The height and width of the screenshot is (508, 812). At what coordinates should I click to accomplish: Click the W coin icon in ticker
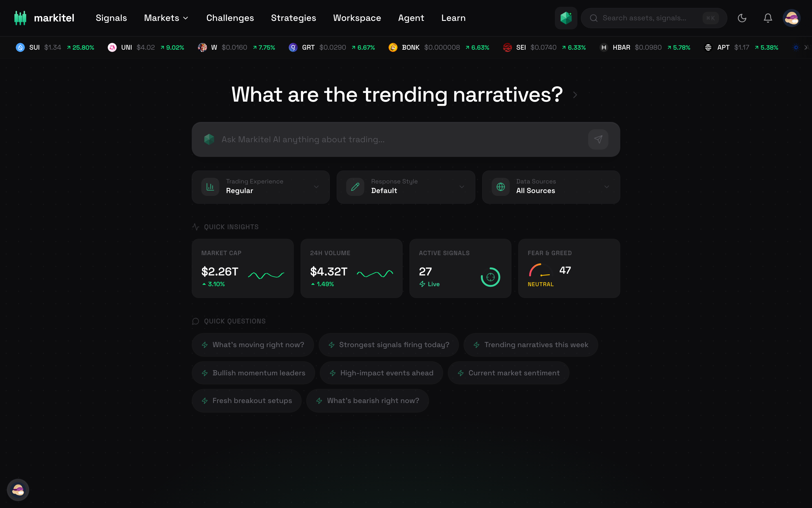tap(202, 47)
